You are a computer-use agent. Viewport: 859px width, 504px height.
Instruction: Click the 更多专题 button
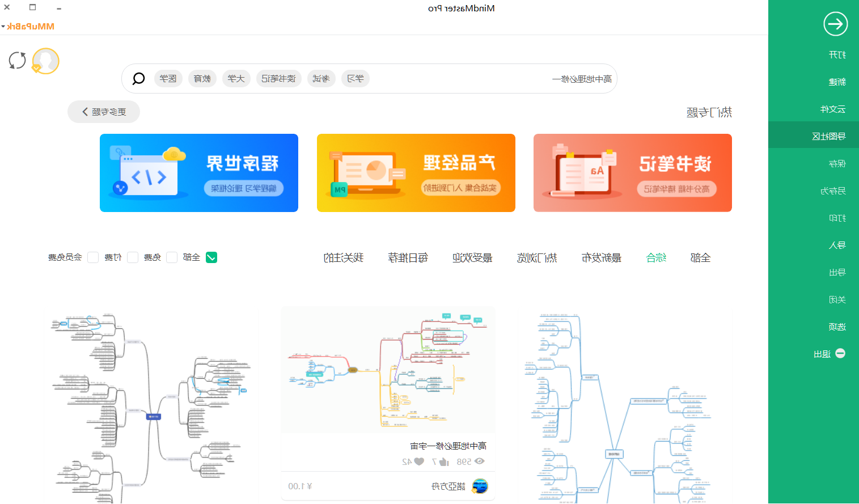point(104,112)
